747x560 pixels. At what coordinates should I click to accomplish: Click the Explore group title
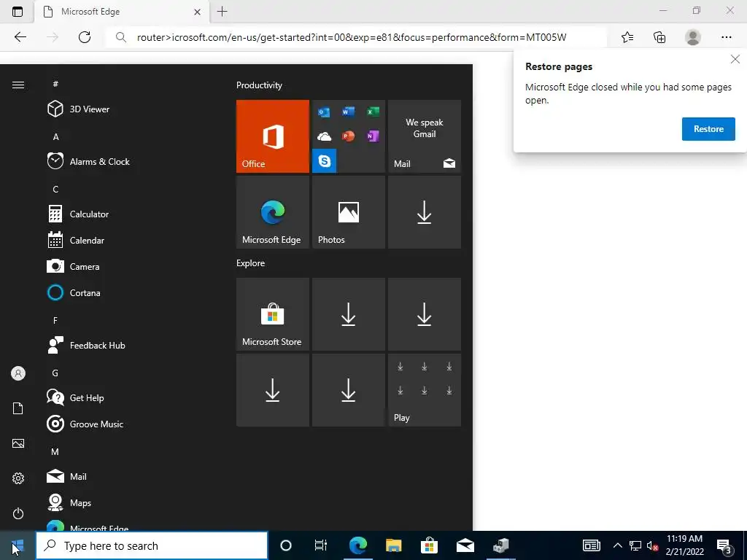pos(251,262)
